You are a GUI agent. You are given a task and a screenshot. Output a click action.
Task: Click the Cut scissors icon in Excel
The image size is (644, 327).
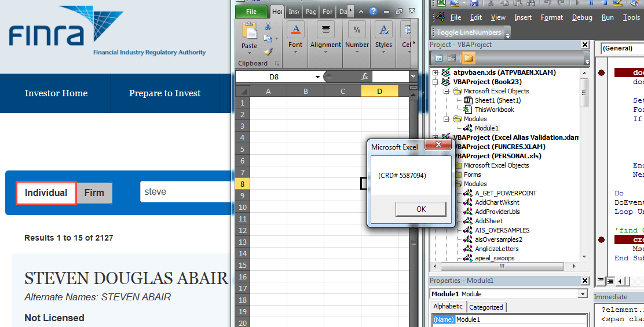tap(268, 27)
